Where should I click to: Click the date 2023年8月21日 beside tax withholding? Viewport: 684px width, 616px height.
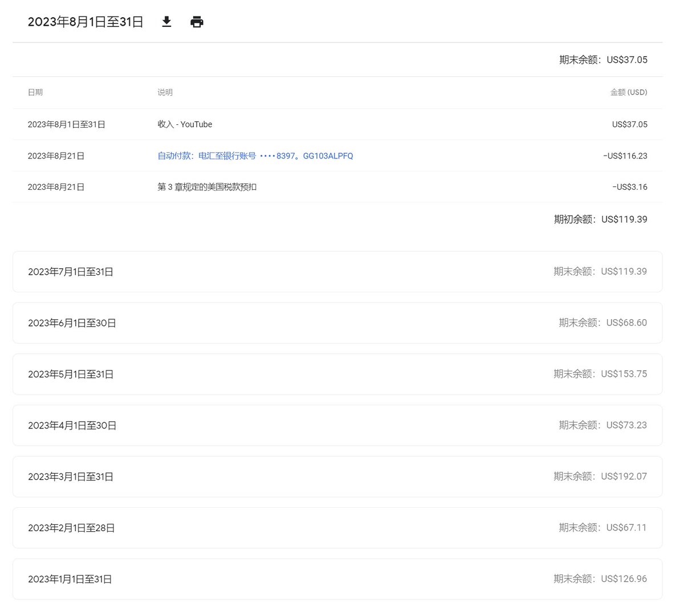56,187
